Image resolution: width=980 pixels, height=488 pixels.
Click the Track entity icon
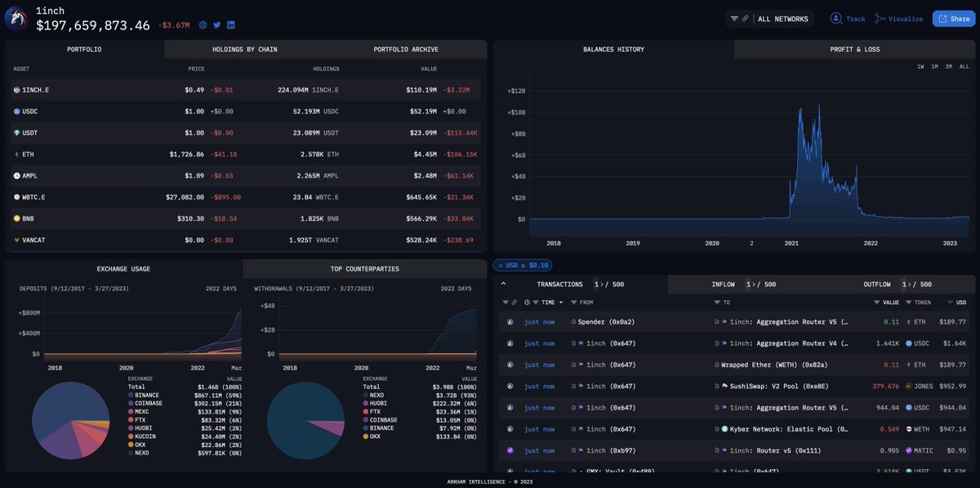coord(835,18)
